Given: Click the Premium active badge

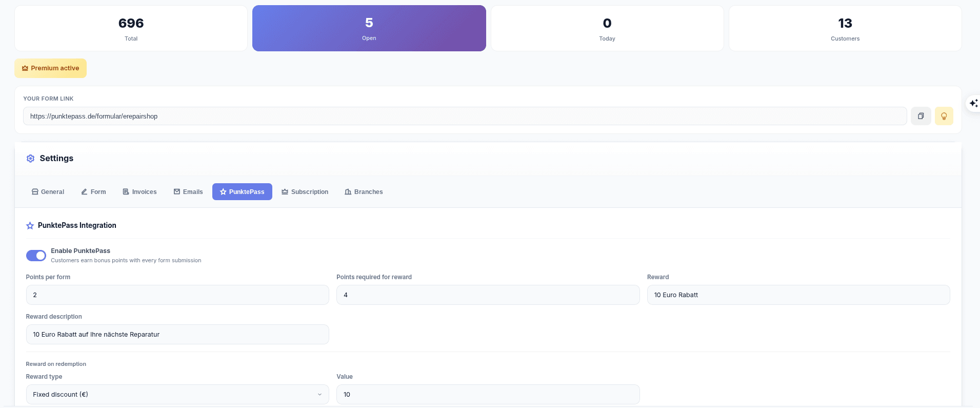Looking at the screenshot, I should click(50, 68).
